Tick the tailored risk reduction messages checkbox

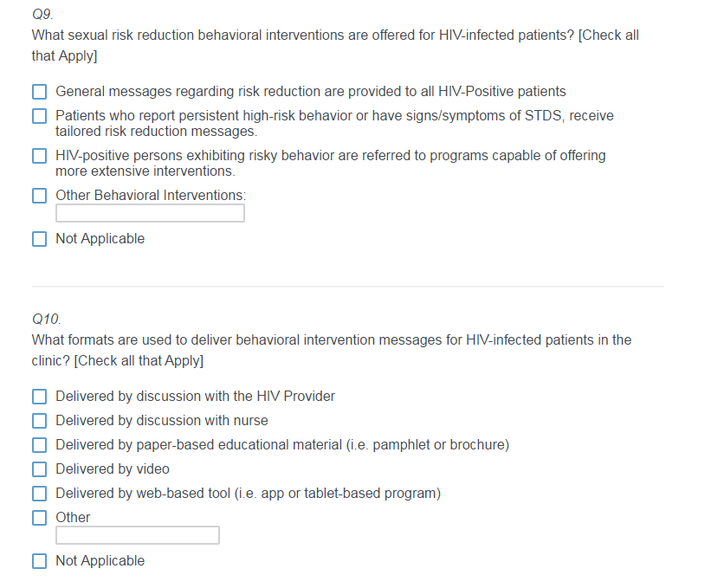click(x=40, y=116)
